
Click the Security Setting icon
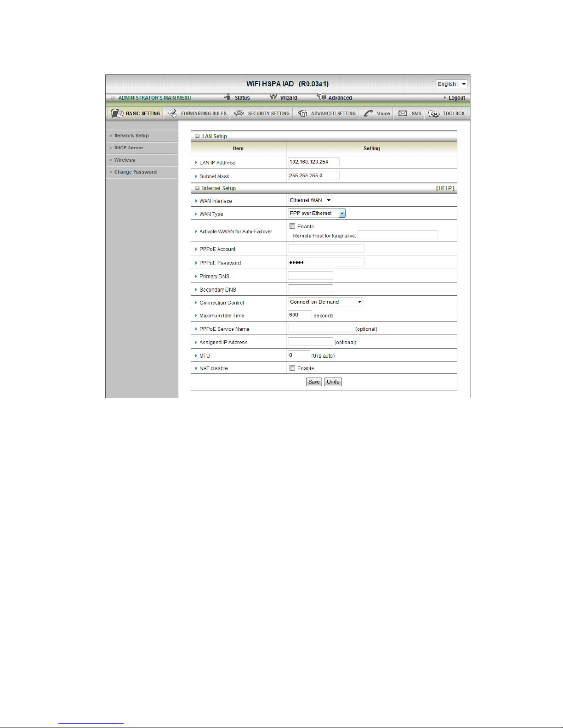pos(239,113)
